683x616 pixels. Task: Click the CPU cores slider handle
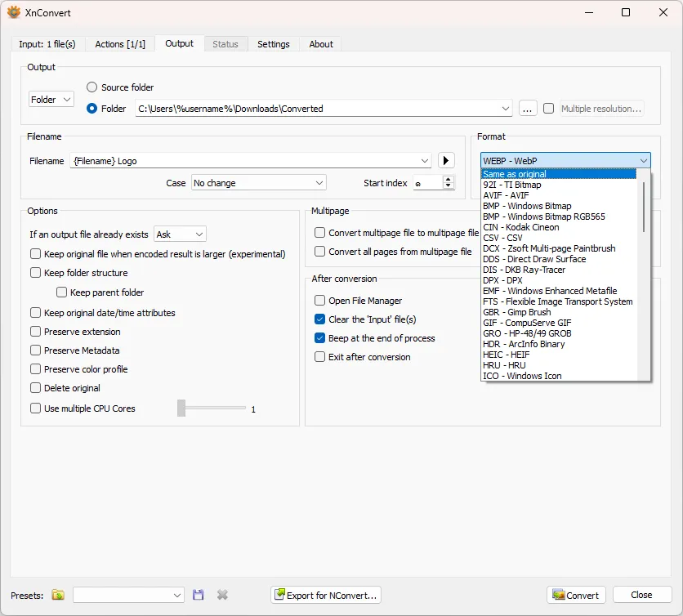pyautogui.click(x=181, y=408)
